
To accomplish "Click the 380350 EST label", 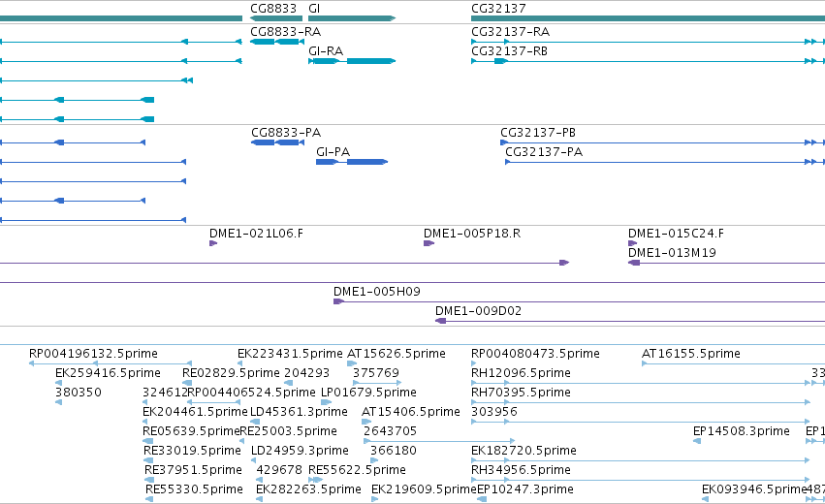I will tap(79, 393).
